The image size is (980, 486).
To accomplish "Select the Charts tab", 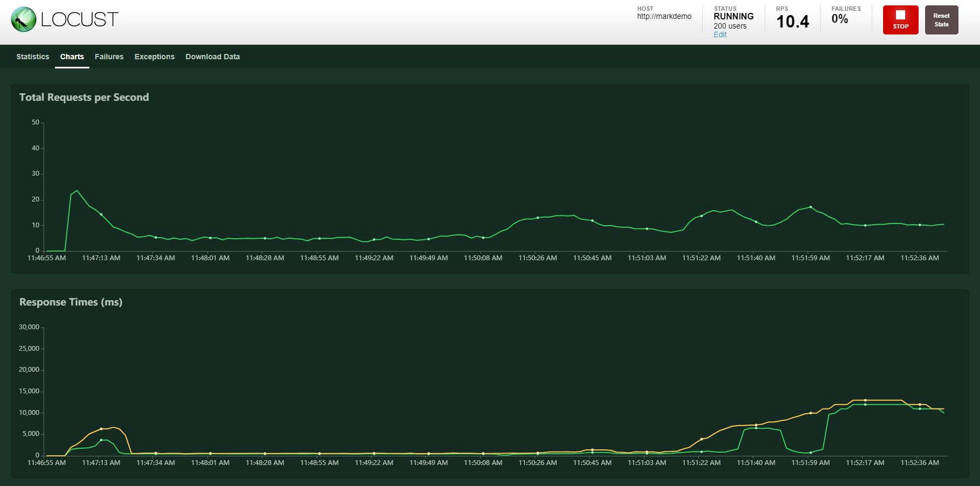I will pyautogui.click(x=72, y=57).
